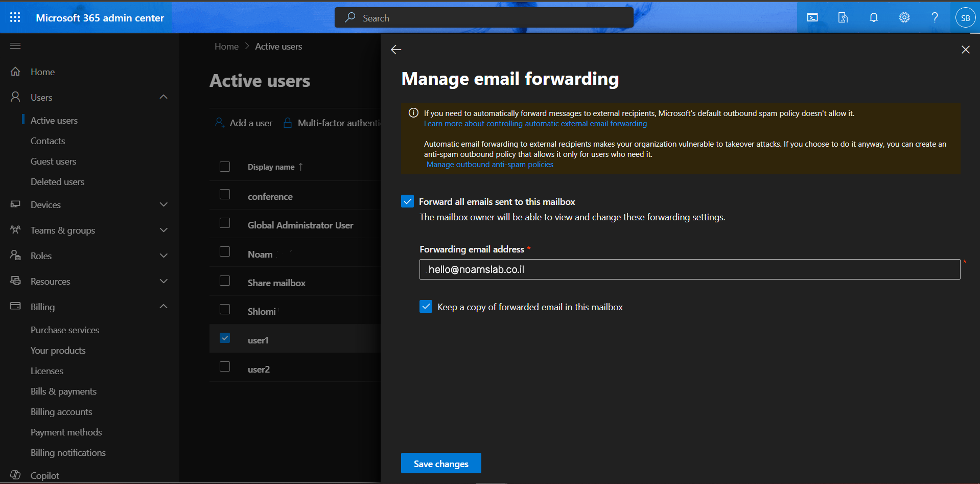Click the Copilot icon in sidebar
The image size is (980, 484).
[x=15, y=475]
